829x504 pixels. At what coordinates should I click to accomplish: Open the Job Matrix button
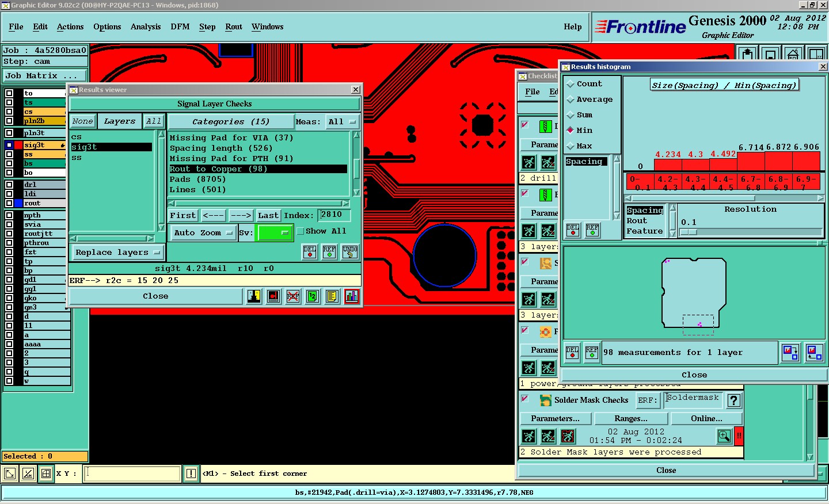tap(45, 76)
